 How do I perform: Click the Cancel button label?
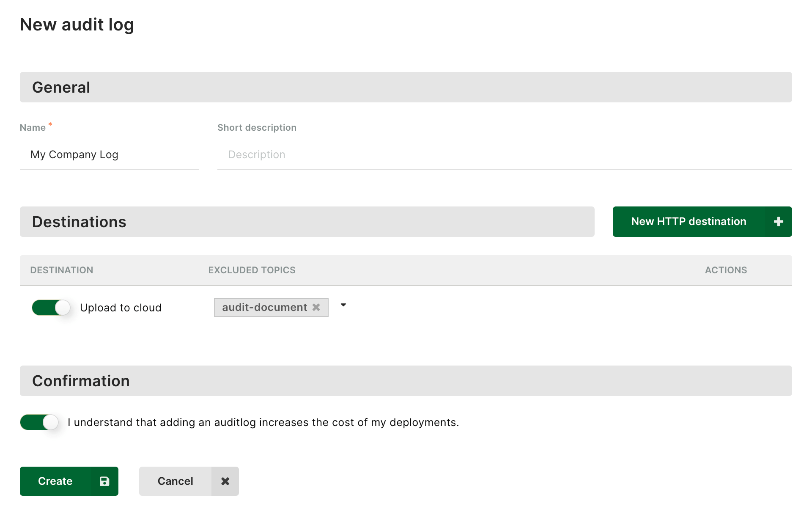(175, 481)
